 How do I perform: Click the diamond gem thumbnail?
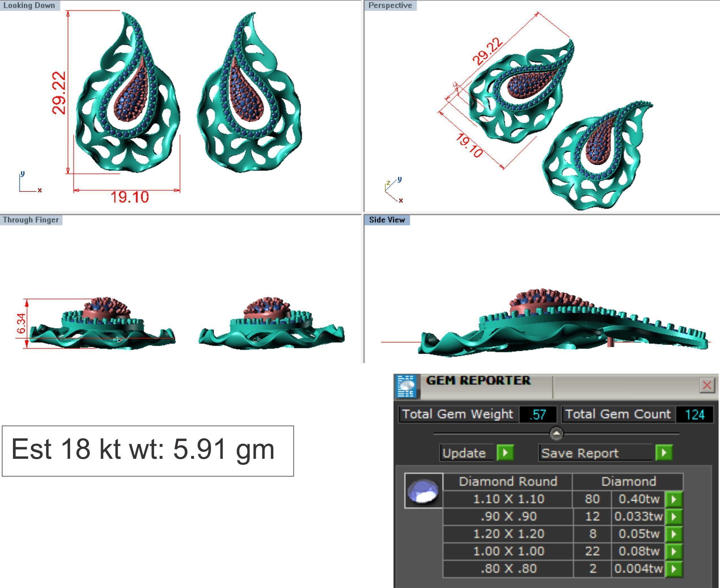(x=423, y=491)
